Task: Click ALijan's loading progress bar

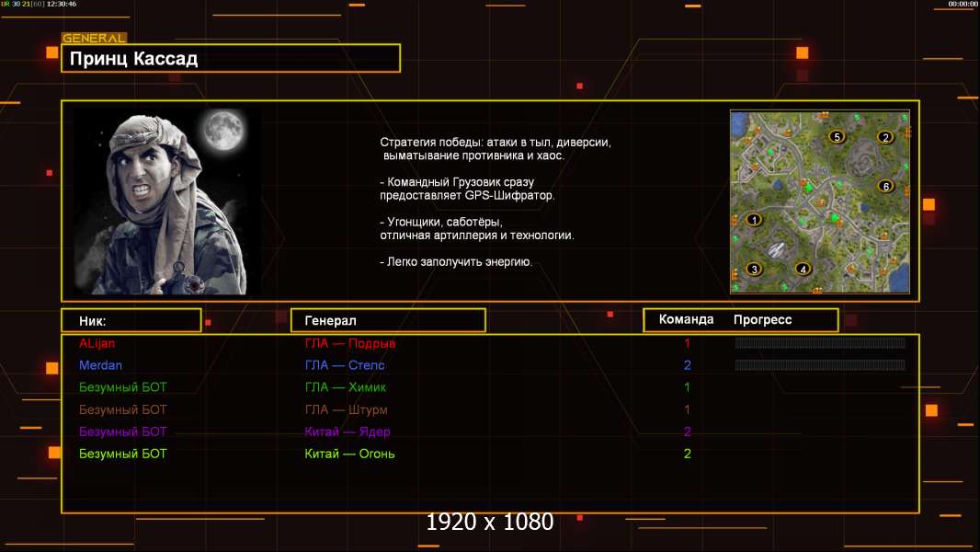Action: point(820,343)
